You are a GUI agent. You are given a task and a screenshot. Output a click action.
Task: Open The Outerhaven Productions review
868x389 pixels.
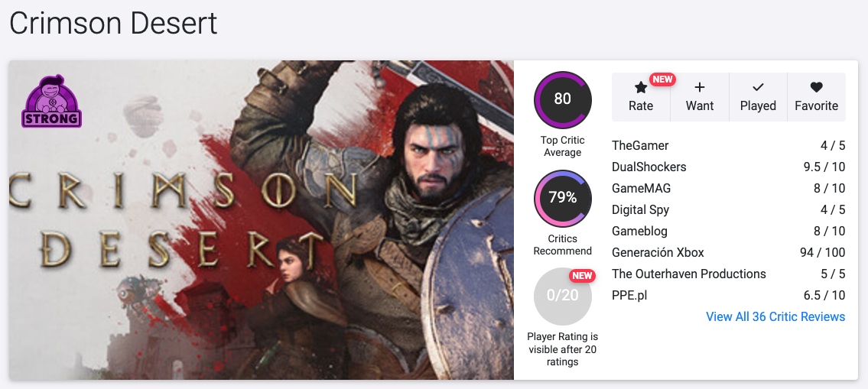coord(688,274)
